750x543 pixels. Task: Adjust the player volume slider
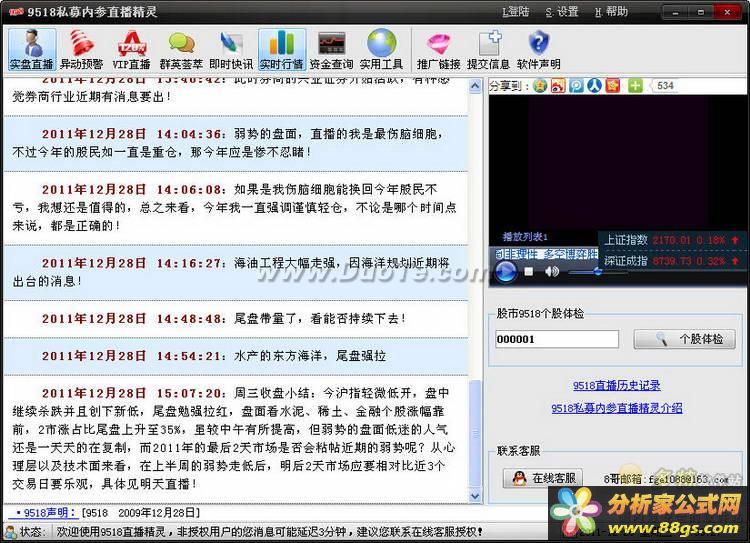[x=597, y=272]
